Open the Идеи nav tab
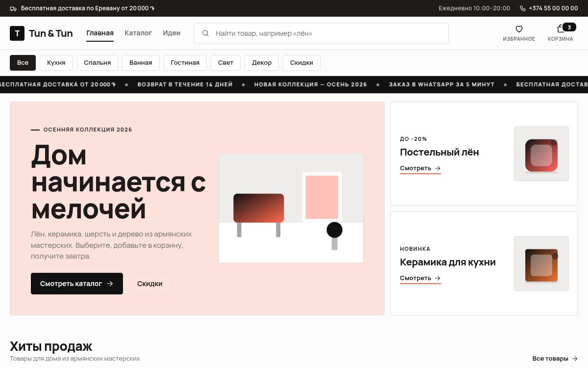The height and width of the screenshot is (368, 588). [171, 33]
